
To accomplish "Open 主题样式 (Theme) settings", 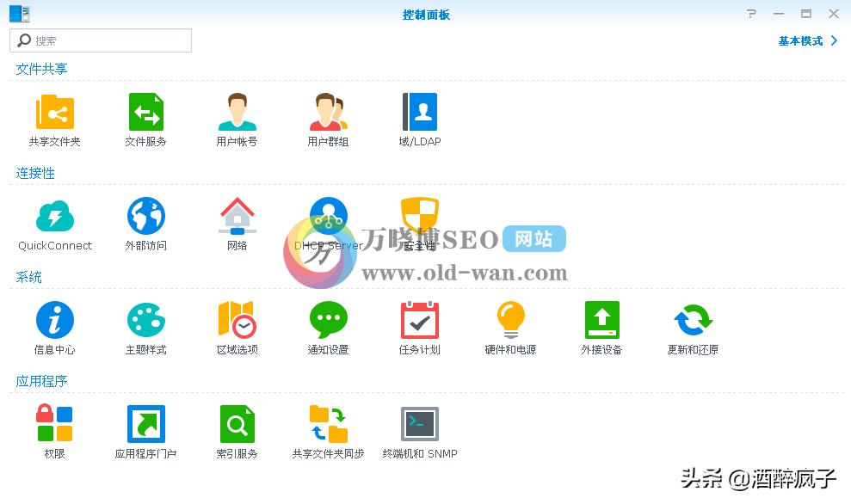I will click(145, 322).
